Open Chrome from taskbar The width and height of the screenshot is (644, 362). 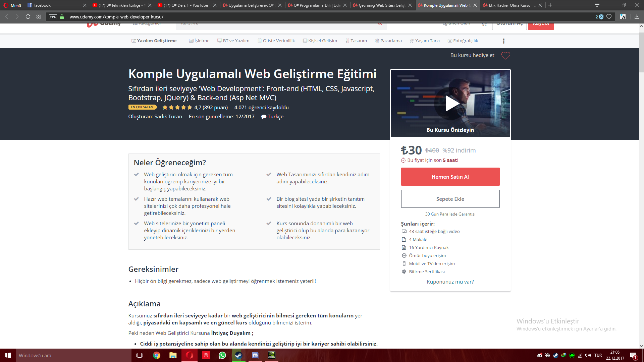(157, 355)
